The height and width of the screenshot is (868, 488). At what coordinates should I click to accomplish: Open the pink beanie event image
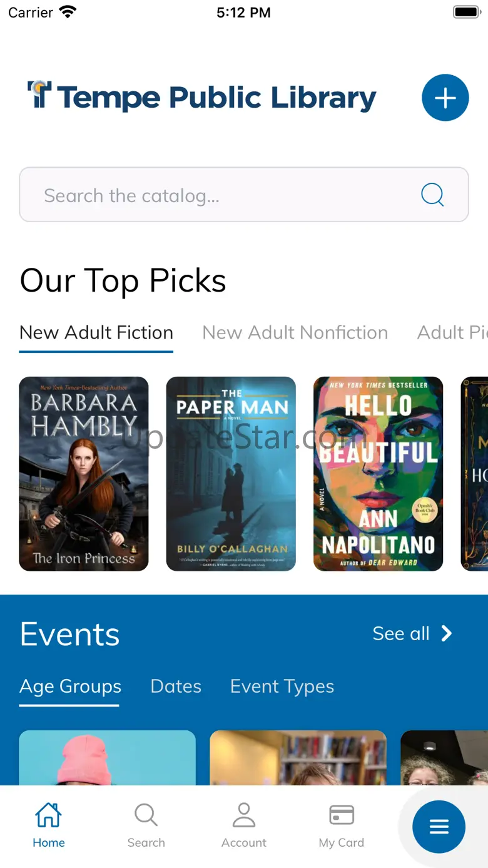[107, 757]
